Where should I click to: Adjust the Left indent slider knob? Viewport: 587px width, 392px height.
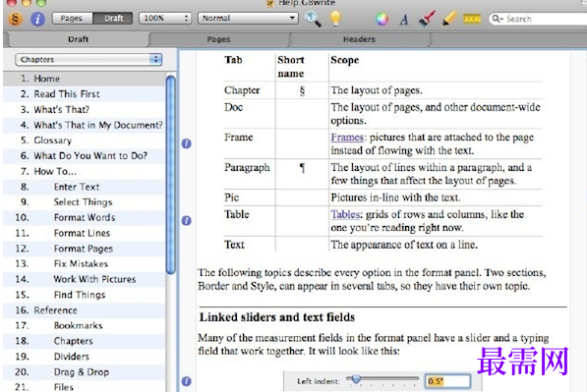[356, 379]
